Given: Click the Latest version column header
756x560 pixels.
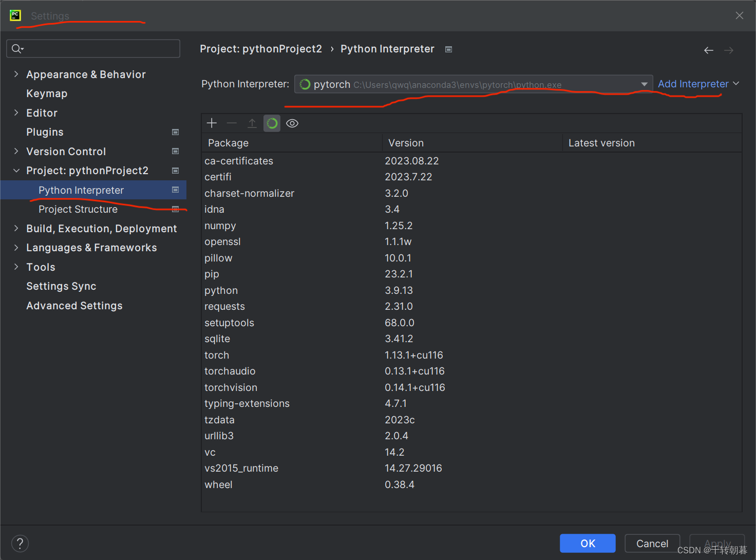Looking at the screenshot, I should click(x=652, y=143).
